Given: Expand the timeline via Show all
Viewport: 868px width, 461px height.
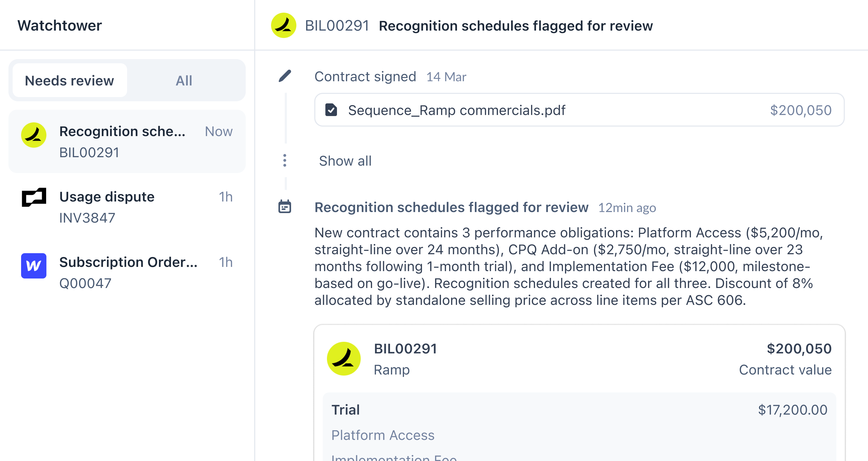Looking at the screenshot, I should coord(345,161).
